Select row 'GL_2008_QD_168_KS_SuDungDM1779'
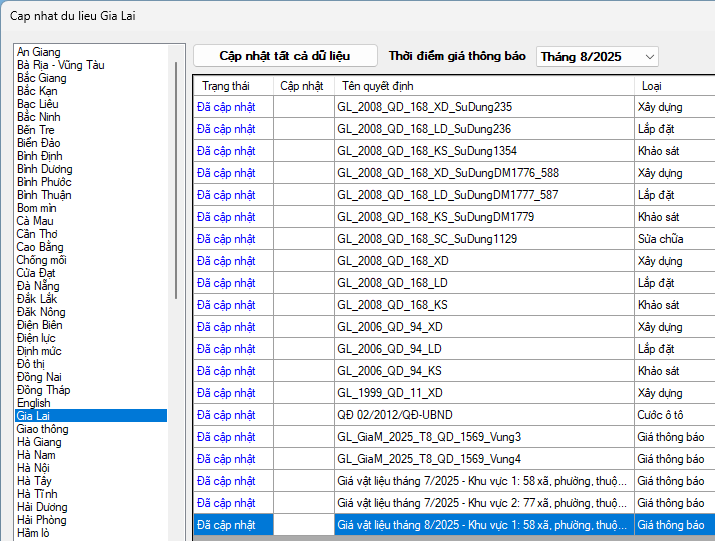 point(454,217)
